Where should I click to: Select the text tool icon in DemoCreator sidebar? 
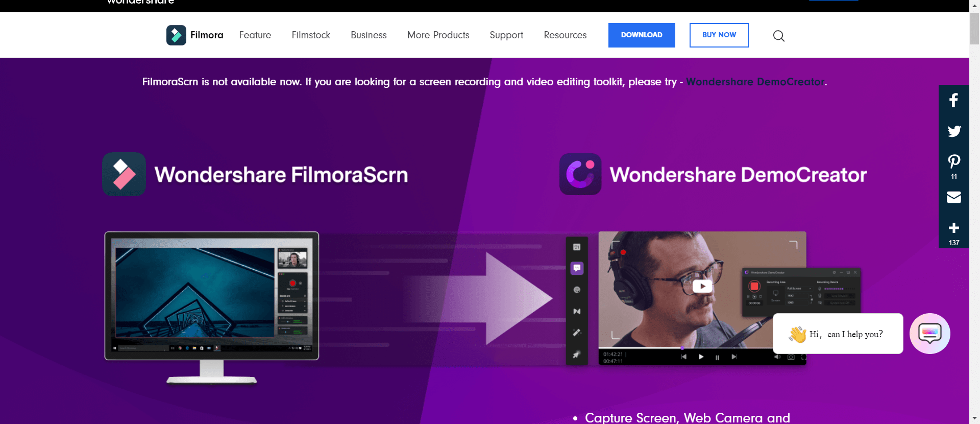pyautogui.click(x=577, y=247)
